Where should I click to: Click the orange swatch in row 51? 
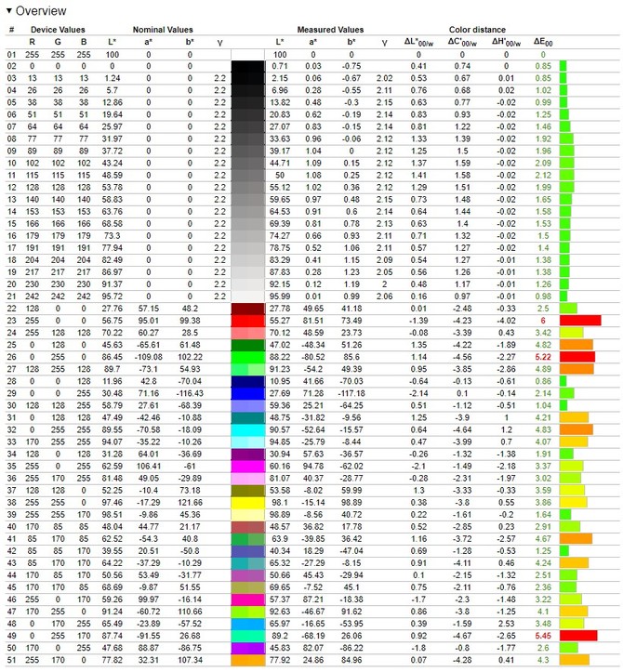(248, 661)
